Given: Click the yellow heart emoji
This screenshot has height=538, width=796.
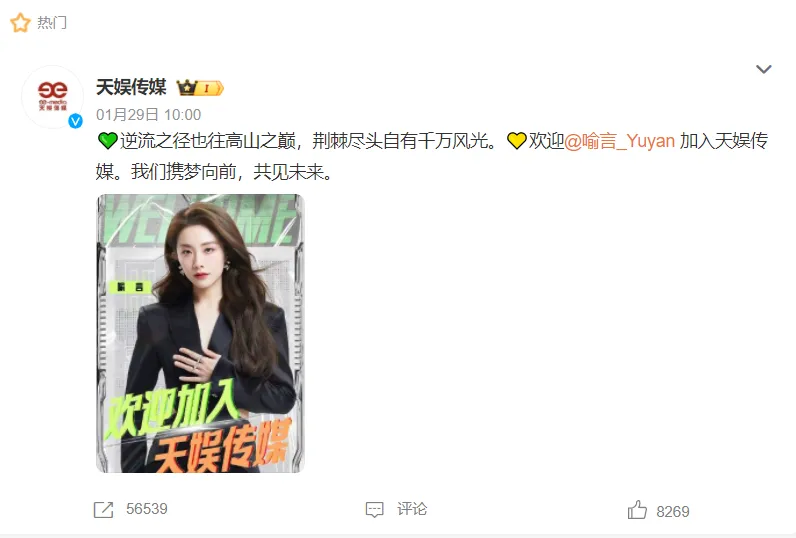Looking at the screenshot, I should (x=517, y=141).
